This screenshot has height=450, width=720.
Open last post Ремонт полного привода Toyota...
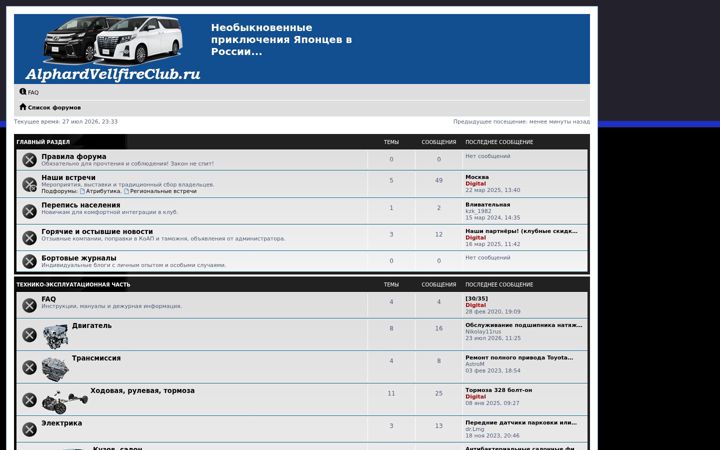coord(519,358)
